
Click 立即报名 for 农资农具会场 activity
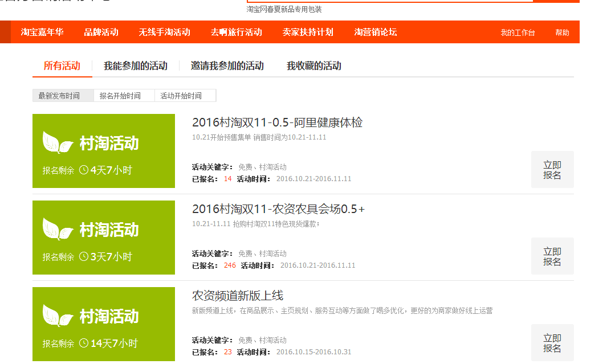552,256
